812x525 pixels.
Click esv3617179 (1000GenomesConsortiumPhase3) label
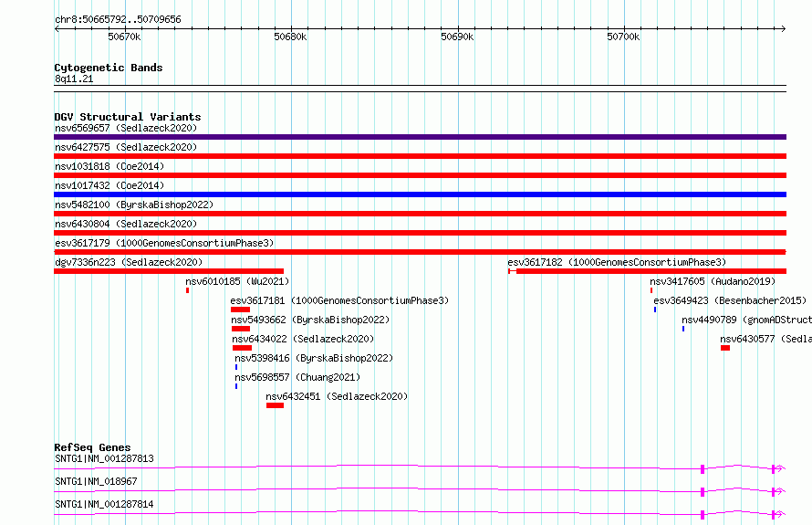(x=164, y=243)
